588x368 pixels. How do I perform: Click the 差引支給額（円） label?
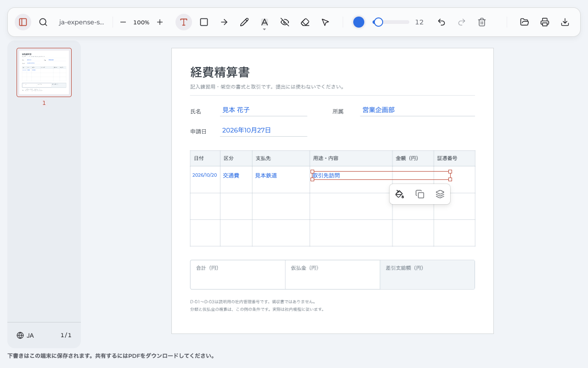click(x=404, y=268)
